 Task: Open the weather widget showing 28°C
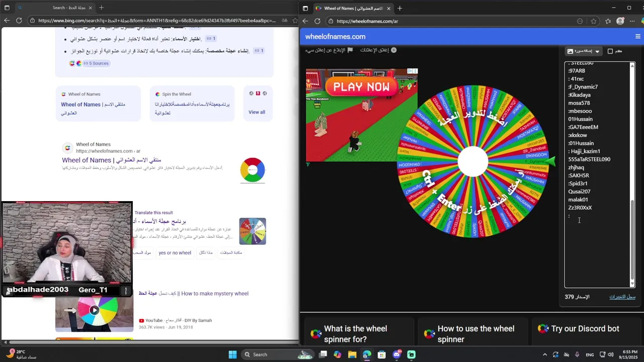tap(20, 354)
